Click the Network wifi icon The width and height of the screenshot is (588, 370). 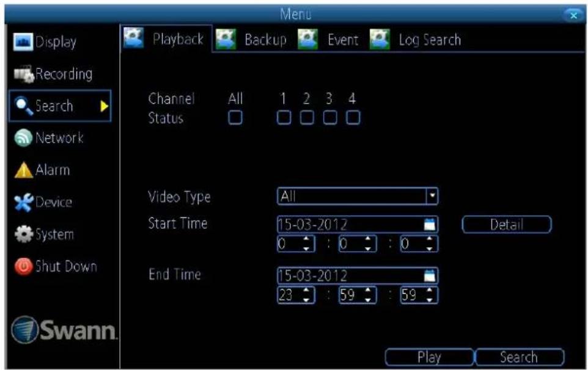(23, 138)
